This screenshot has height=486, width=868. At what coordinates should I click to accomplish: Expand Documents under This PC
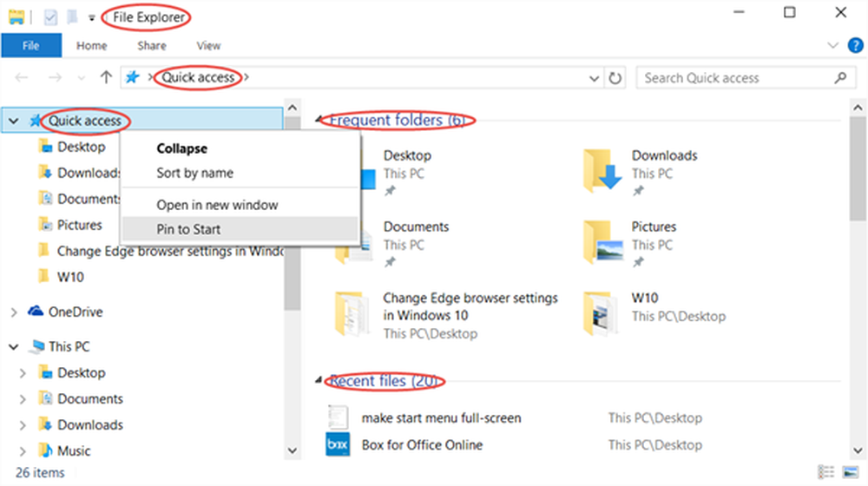tap(23, 399)
